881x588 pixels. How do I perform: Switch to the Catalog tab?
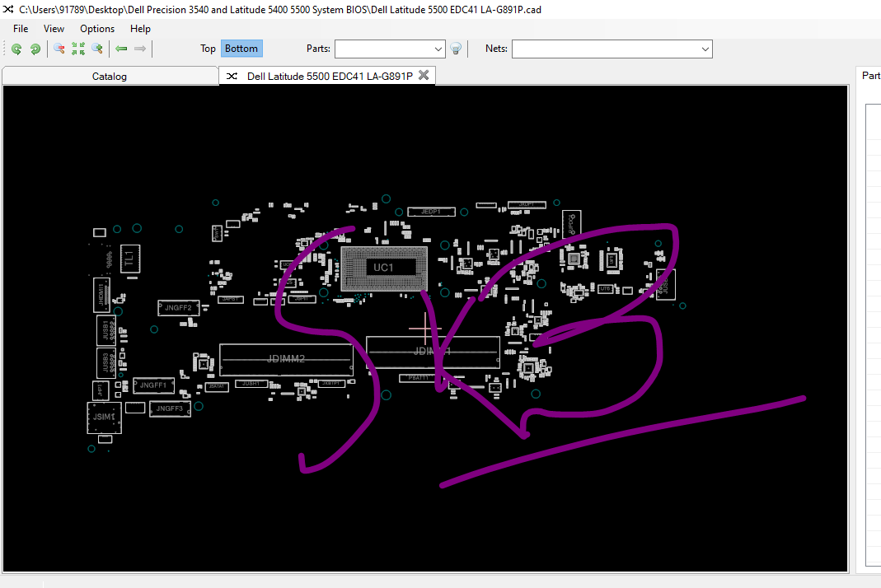coord(110,77)
